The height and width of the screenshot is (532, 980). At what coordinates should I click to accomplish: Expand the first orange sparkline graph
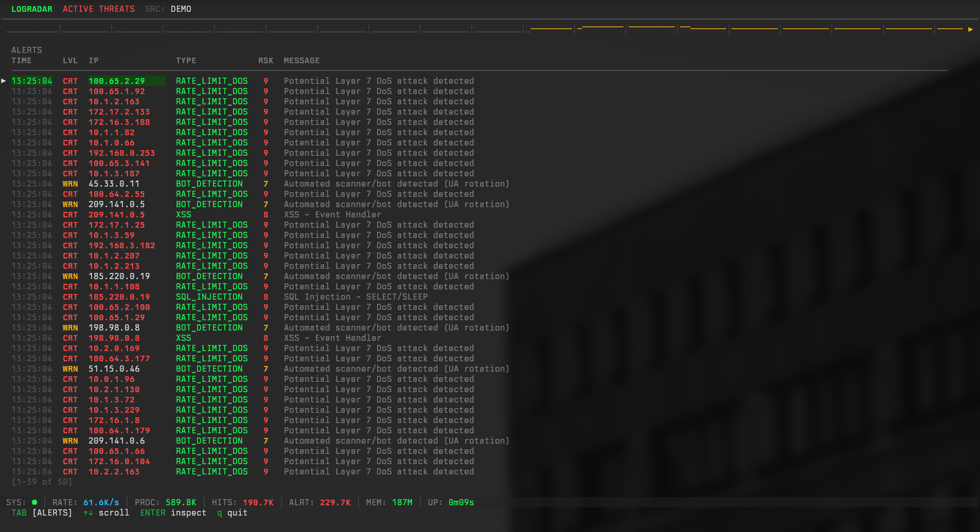[x=550, y=29]
